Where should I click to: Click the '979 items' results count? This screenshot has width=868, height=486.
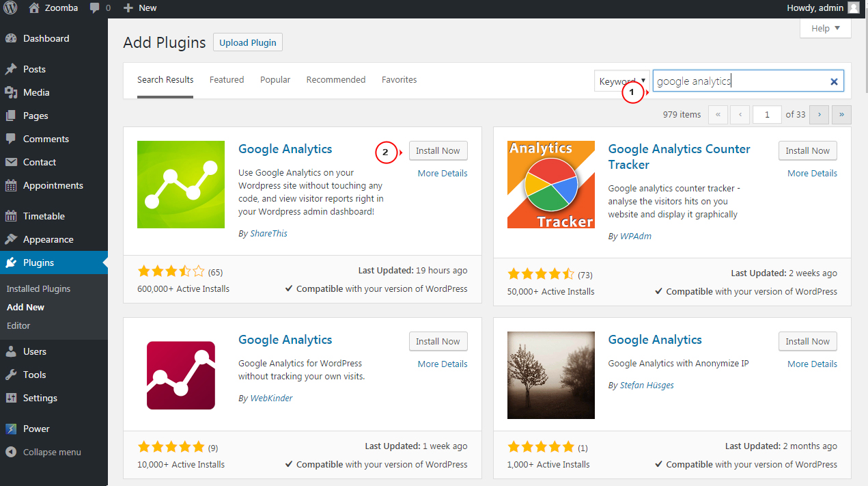tap(682, 114)
